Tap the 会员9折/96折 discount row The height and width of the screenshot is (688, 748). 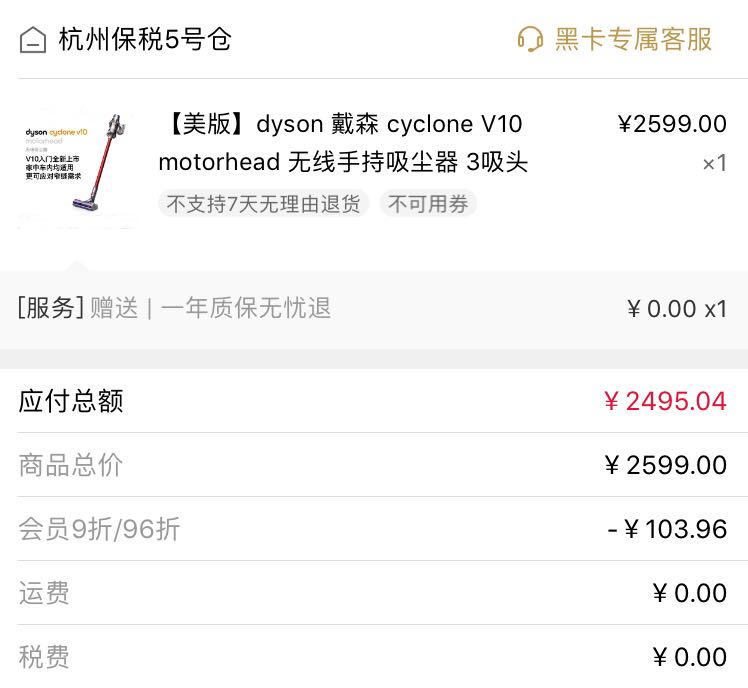[374, 529]
